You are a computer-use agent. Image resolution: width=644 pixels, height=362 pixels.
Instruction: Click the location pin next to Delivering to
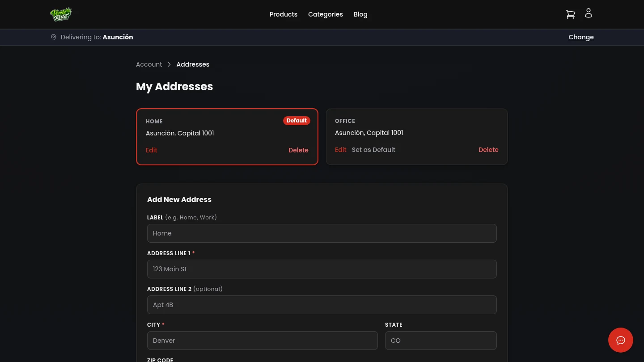pyautogui.click(x=54, y=37)
